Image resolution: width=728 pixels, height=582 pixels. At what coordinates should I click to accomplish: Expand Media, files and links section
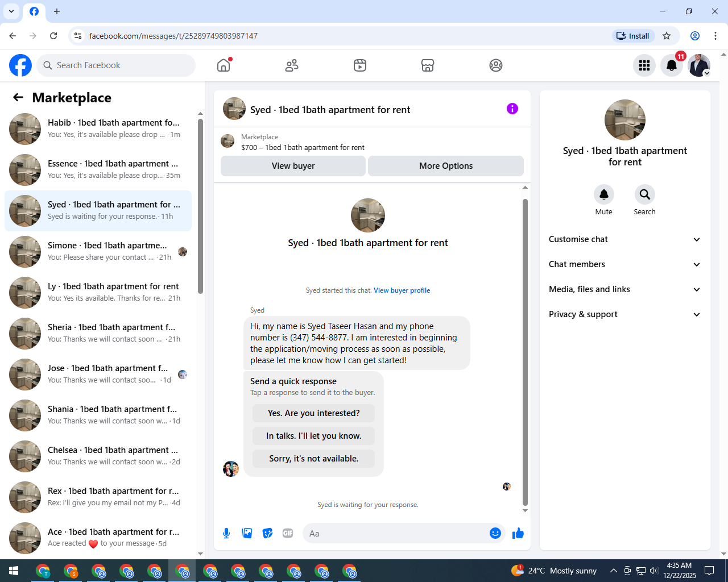coord(625,289)
